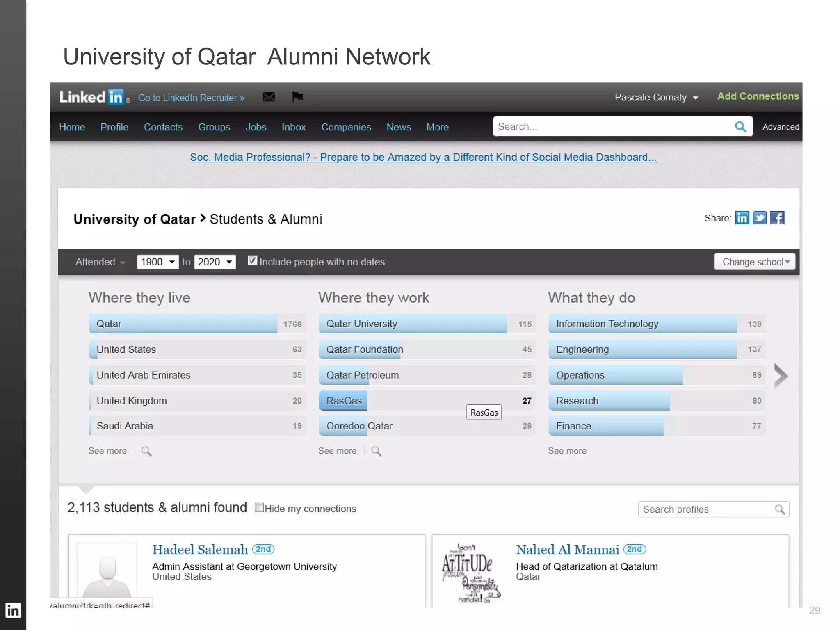The image size is (840, 630).
Task: Click the search magnifier button
Action: pos(740,126)
